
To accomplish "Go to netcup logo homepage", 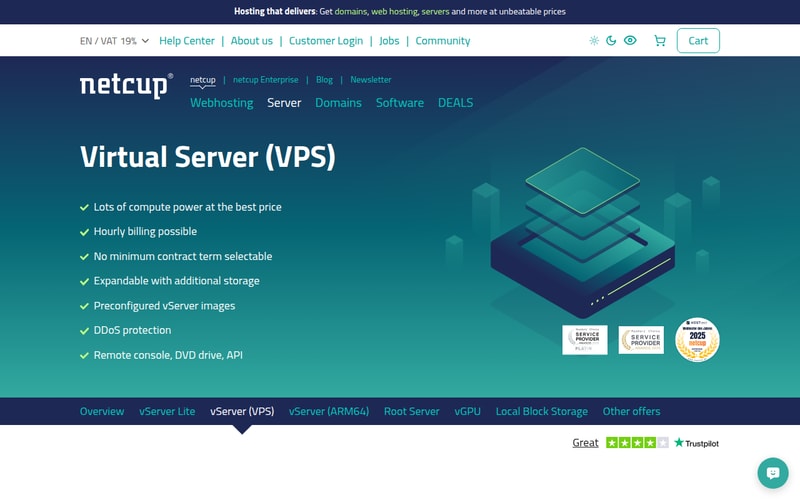I will click(x=126, y=86).
